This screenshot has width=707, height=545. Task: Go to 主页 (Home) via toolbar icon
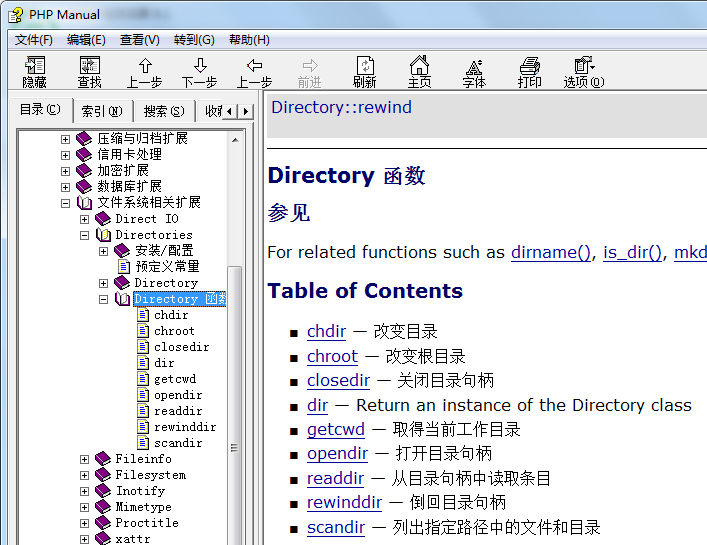(419, 71)
